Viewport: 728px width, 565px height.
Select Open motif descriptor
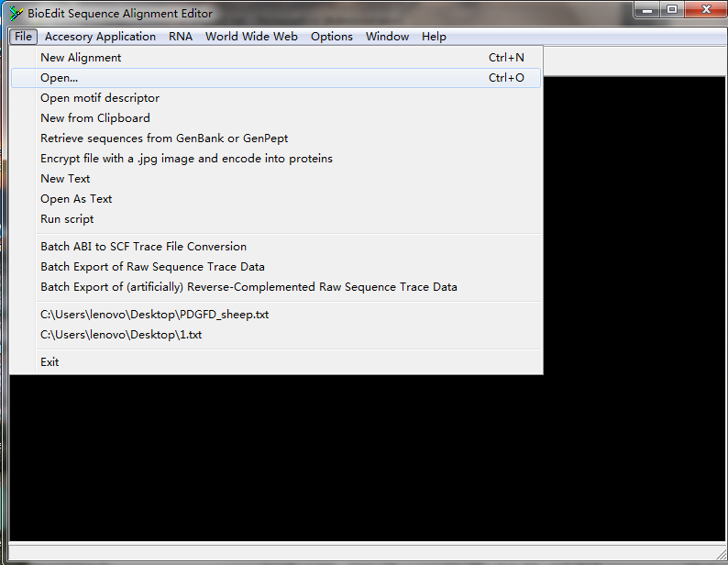click(276, 98)
